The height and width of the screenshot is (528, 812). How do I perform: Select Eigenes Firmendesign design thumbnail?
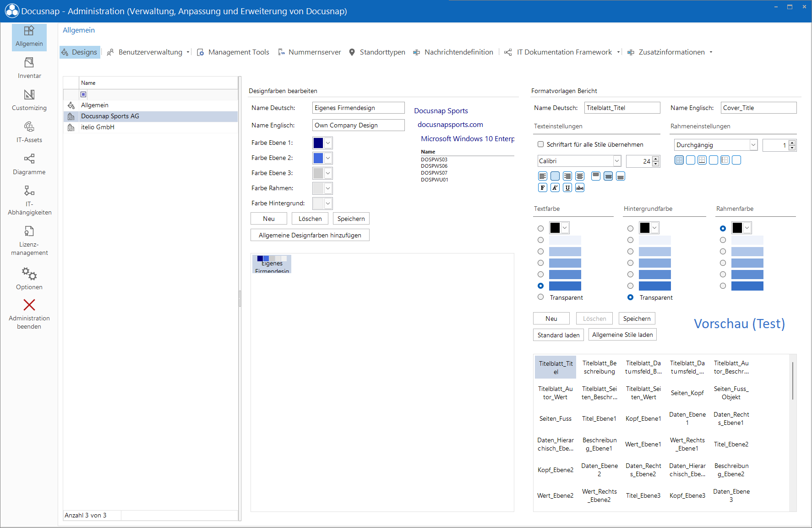(272, 264)
